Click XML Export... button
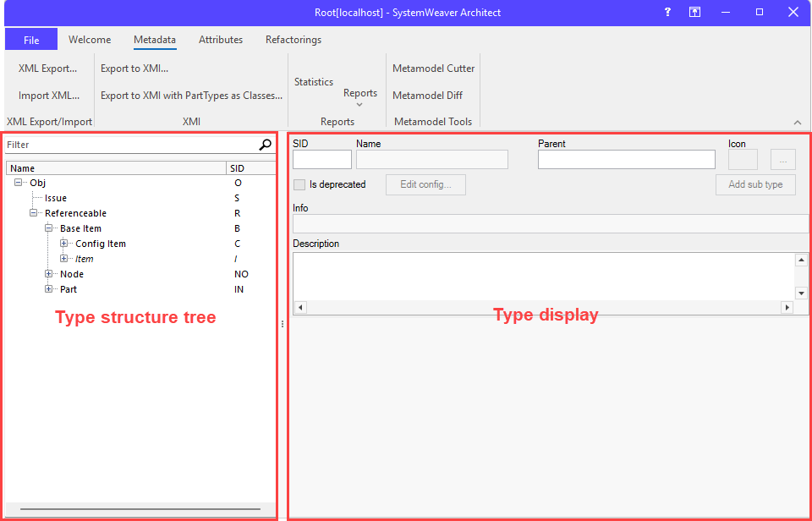Viewport: 812px width, 521px height. click(x=47, y=69)
